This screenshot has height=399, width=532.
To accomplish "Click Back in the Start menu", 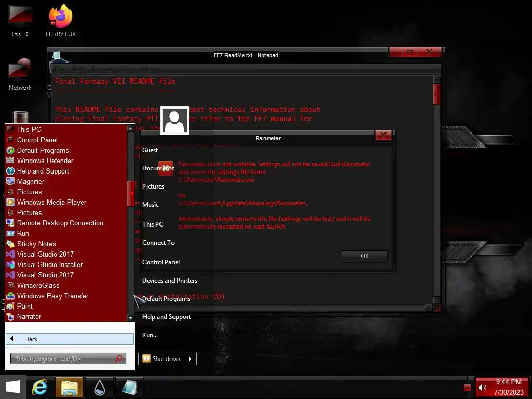I will pyautogui.click(x=70, y=339).
